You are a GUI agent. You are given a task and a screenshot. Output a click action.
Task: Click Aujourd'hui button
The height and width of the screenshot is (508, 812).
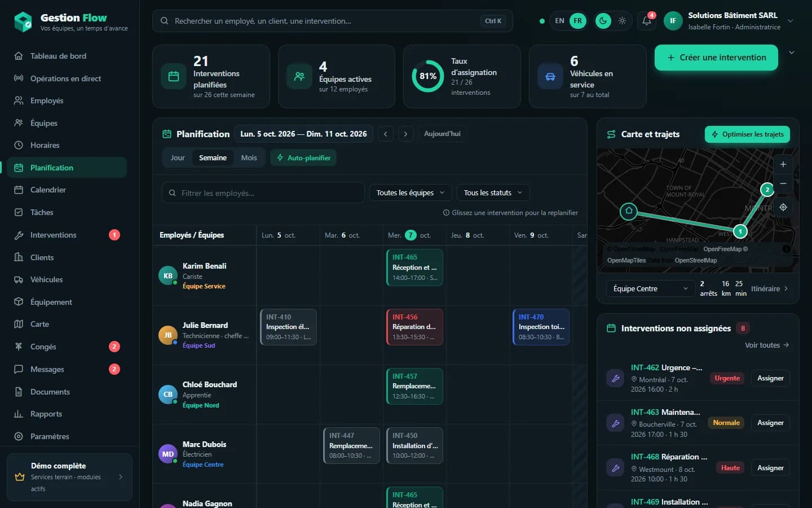coord(442,134)
